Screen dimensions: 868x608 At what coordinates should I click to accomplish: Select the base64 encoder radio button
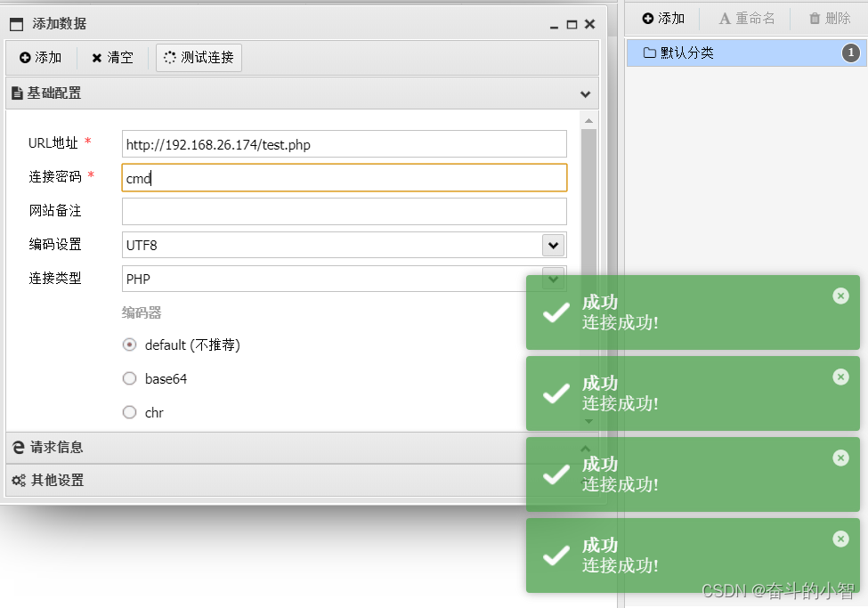[130, 378]
